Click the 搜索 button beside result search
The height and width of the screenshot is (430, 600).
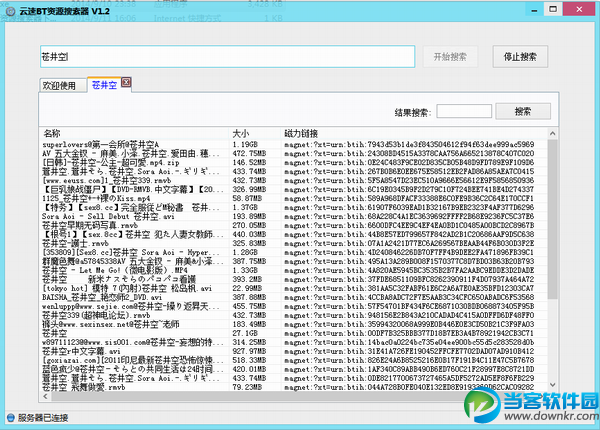coord(523,111)
